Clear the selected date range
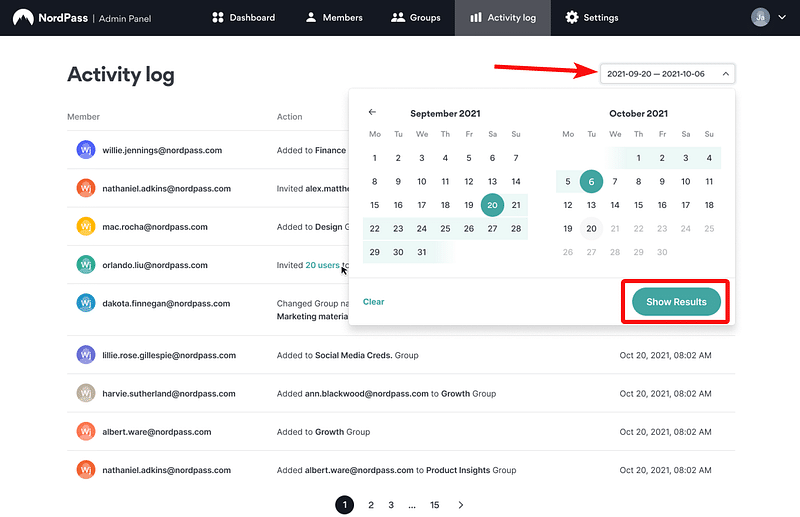The height and width of the screenshot is (517, 800). pos(373,301)
